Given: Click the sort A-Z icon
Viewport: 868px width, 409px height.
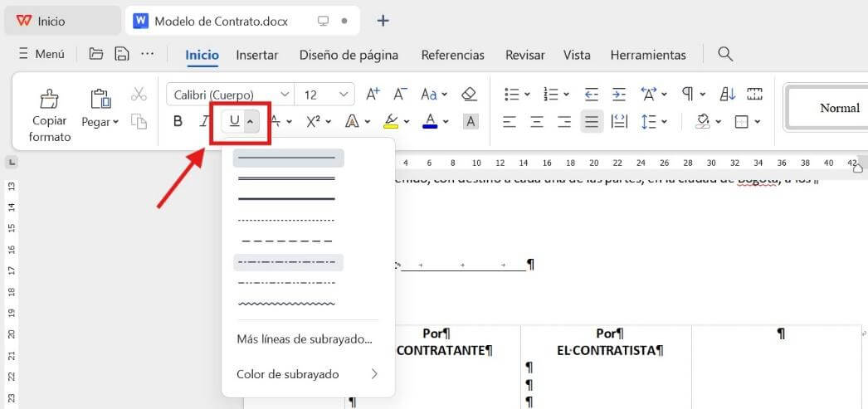Looking at the screenshot, I should pos(728,95).
